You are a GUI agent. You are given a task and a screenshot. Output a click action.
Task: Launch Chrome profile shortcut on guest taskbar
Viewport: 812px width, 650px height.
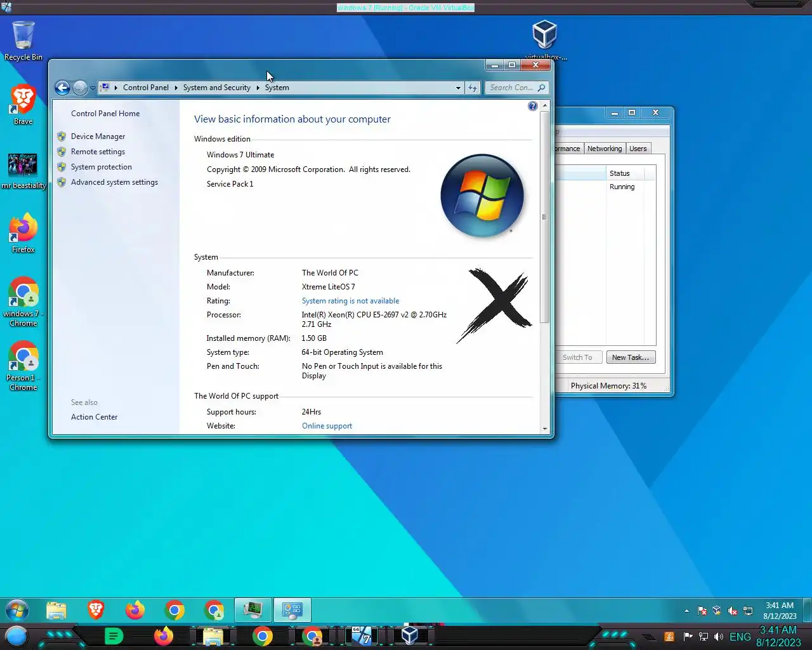point(214,611)
